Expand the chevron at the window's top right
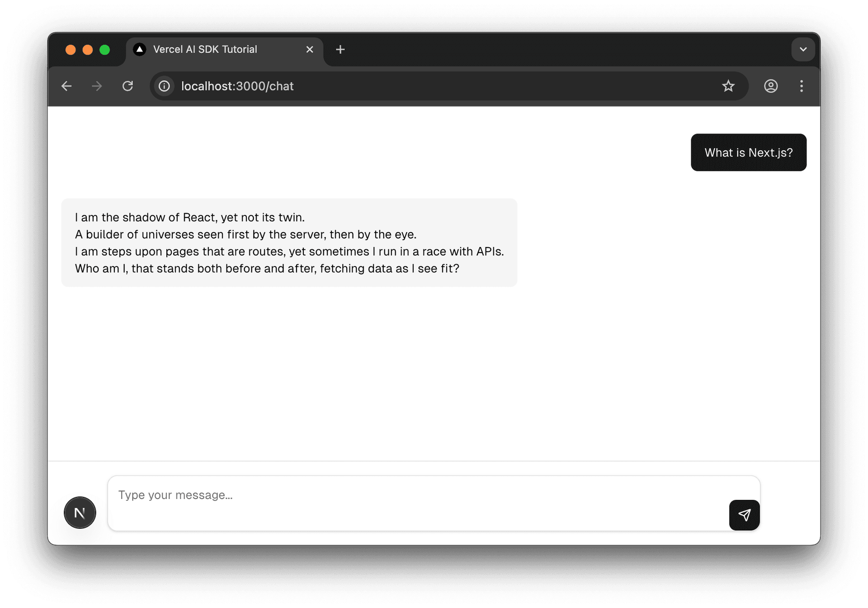The height and width of the screenshot is (608, 868). pyautogui.click(x=803, y=49)
